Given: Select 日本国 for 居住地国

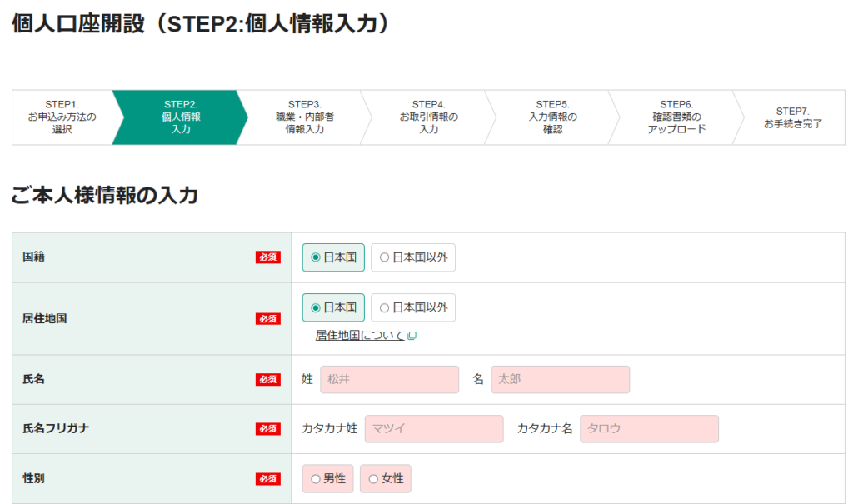Looking at the screenshot, I should click(333, 307).
